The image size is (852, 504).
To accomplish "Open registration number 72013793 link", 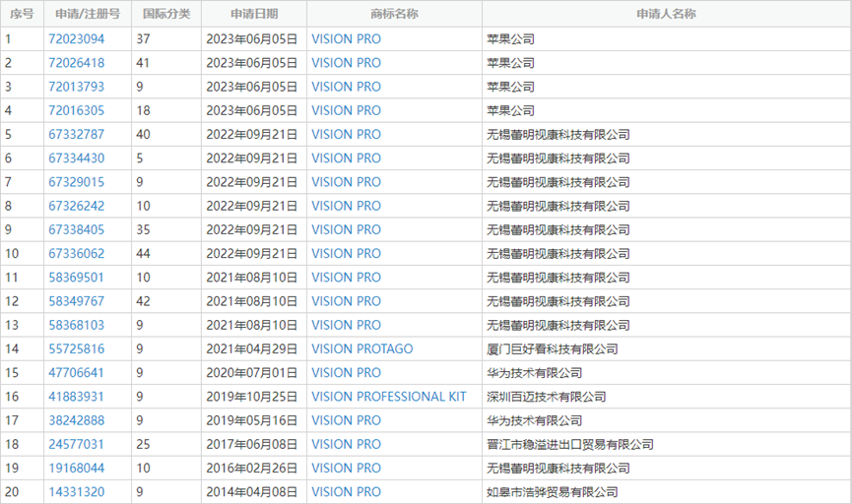I will (x=76, y=87).
